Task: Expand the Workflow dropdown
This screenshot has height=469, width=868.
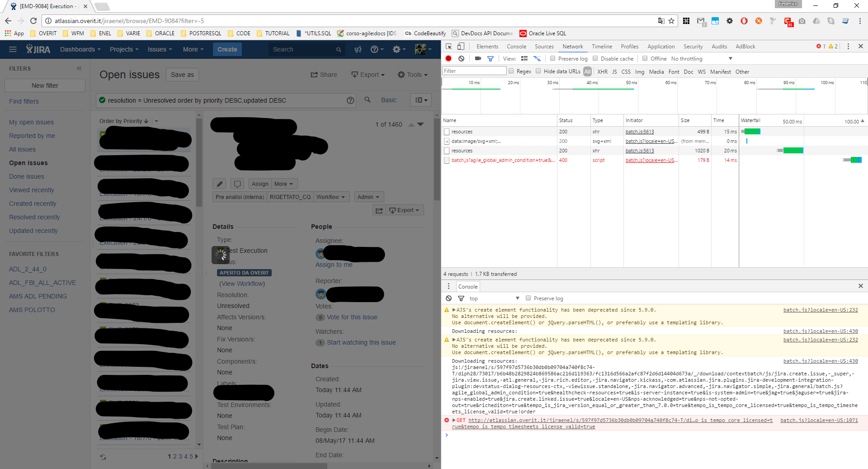Action: 330,197
